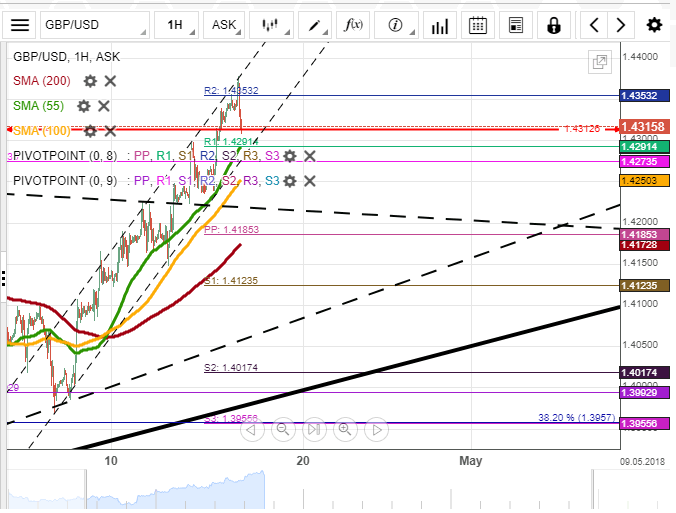Open the f(x) indicators menu
Image resolution: width=676 pixels, height=513 pixels.
[x=353, y=24]
